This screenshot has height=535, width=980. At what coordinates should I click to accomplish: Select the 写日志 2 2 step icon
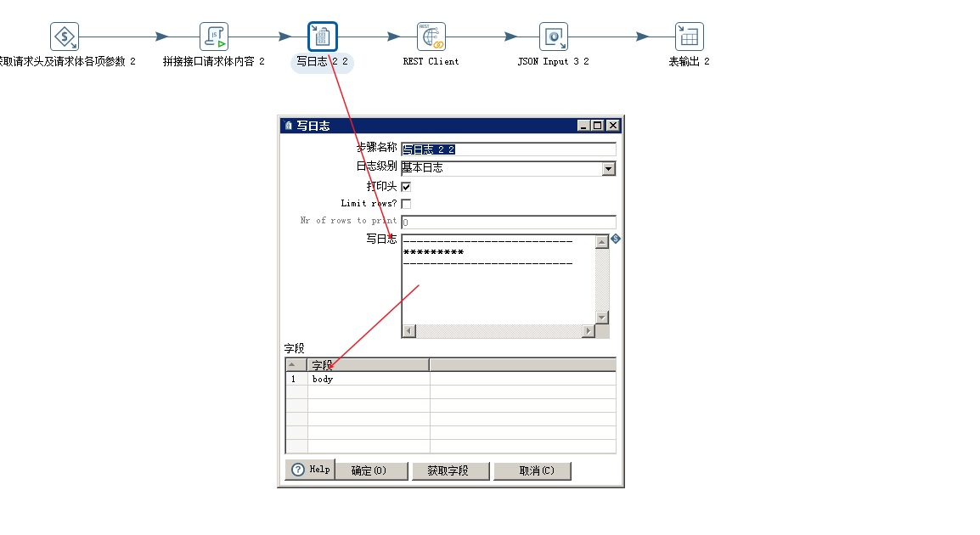pyautogui.click(x=321, y=36)
